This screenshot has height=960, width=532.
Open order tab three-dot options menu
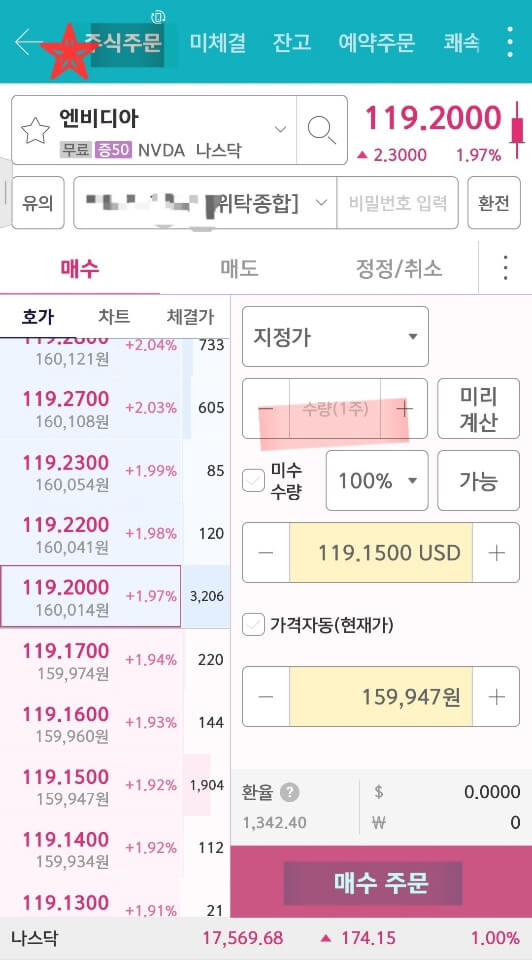[505, 268]
